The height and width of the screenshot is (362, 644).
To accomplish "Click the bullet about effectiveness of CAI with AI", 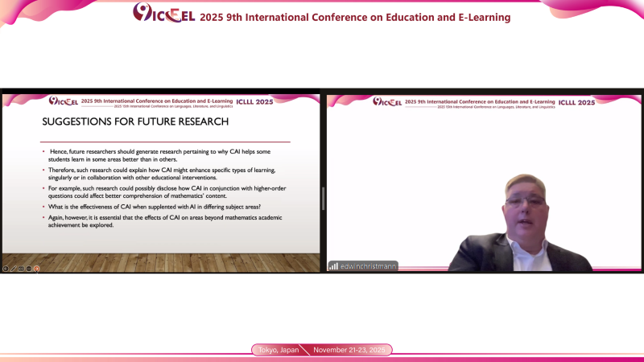I will click(x=153, y=207).
